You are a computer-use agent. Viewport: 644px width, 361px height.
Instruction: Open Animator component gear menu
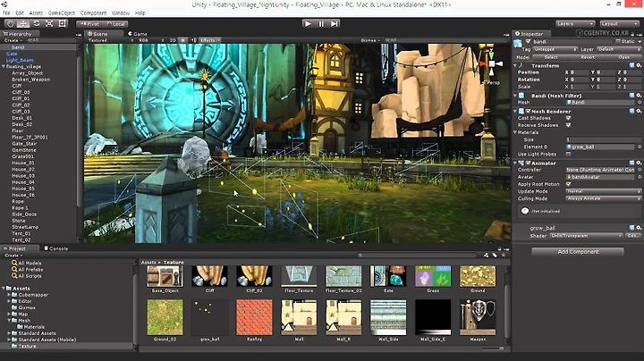pyautogui.click(x=639, y=164)
